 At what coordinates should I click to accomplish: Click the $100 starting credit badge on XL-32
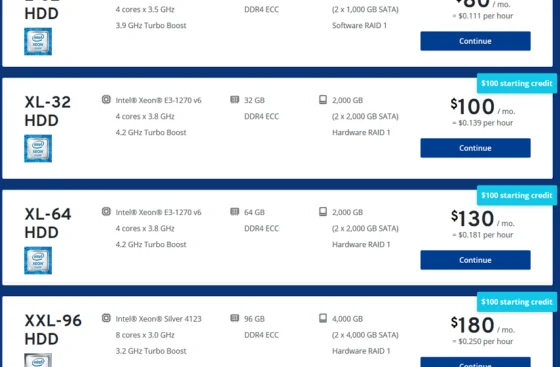pyautogui.click(x=517, y=84)
